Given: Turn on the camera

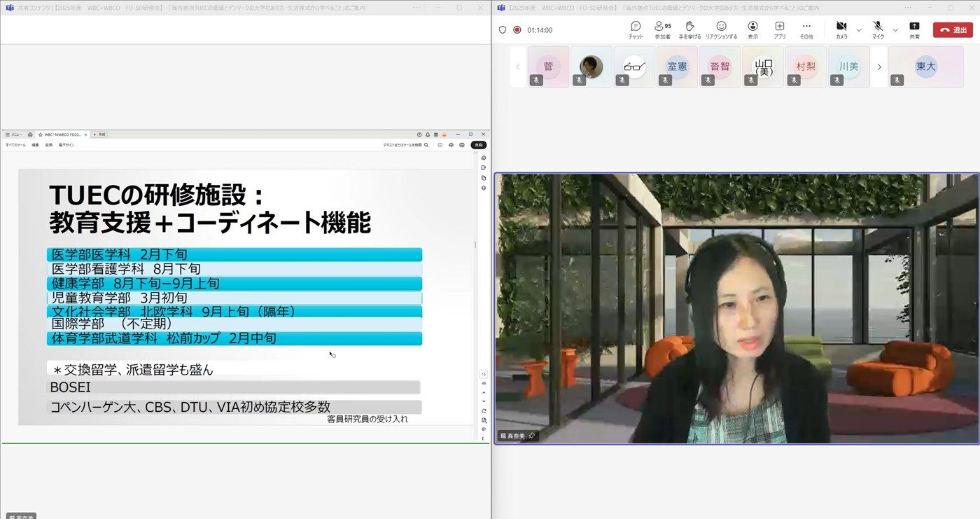Looking at the screenshot, I should click(841, 29).
